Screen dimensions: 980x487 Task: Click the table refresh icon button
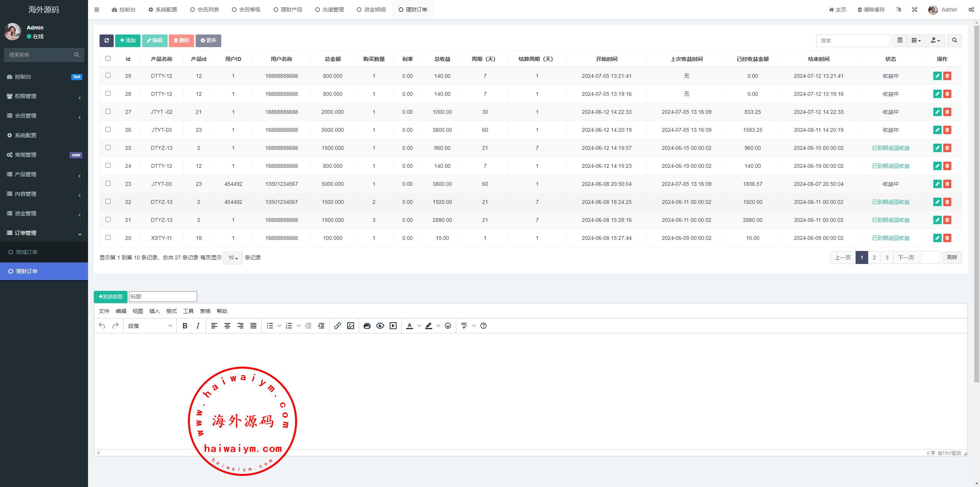(x=106, y=41)
